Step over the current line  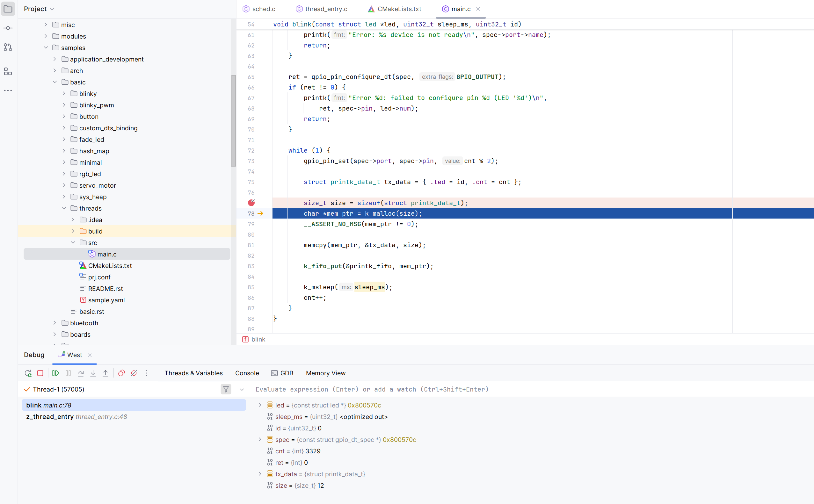[x=80, y=373]
